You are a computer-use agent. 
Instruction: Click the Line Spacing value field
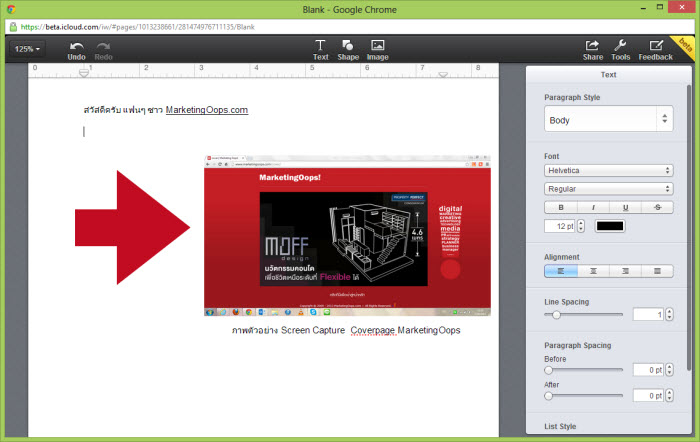point(649,314)
